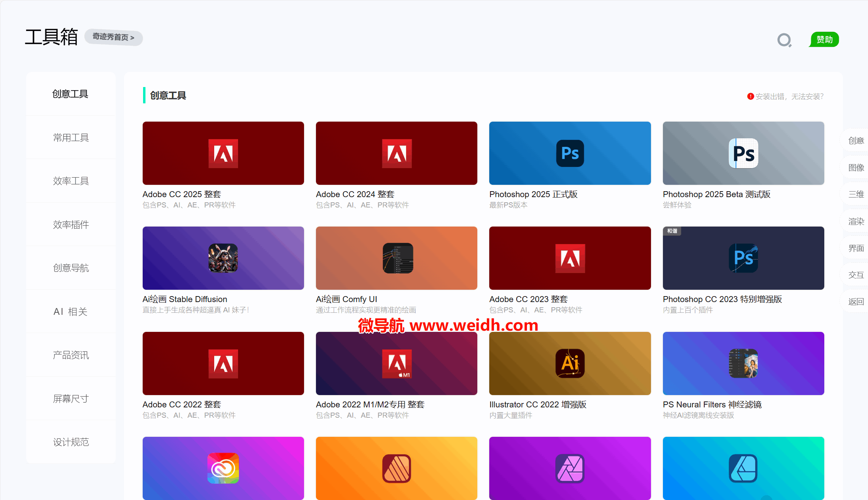Click subtitle 内置大量插件

[511, 415]
